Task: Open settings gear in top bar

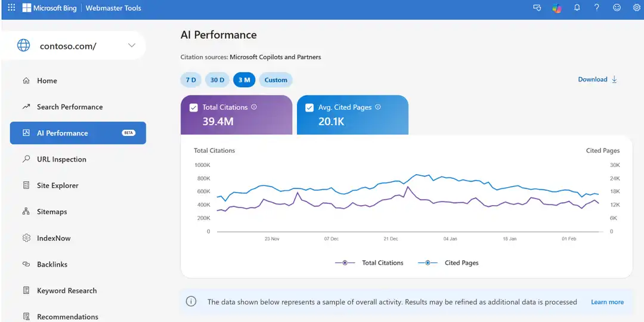Action: point(636,8)
